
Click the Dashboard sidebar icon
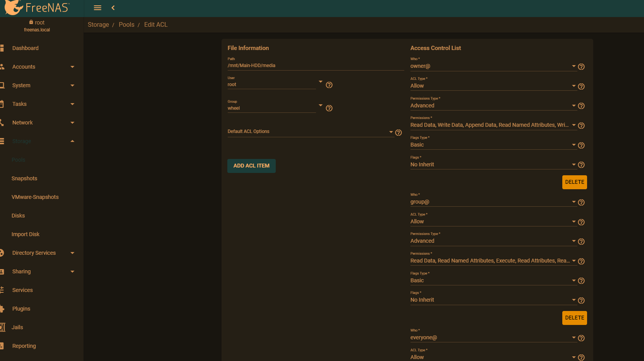[2, 48]
